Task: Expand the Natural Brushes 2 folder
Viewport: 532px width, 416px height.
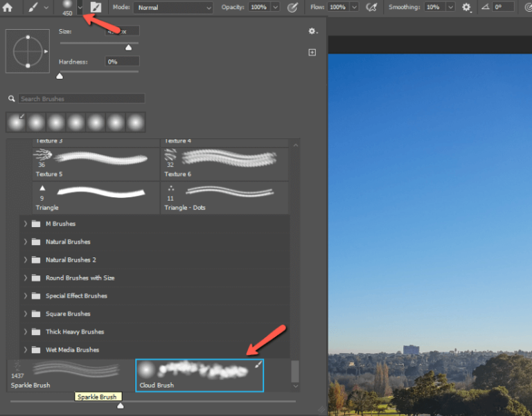Action: [26, 260]
